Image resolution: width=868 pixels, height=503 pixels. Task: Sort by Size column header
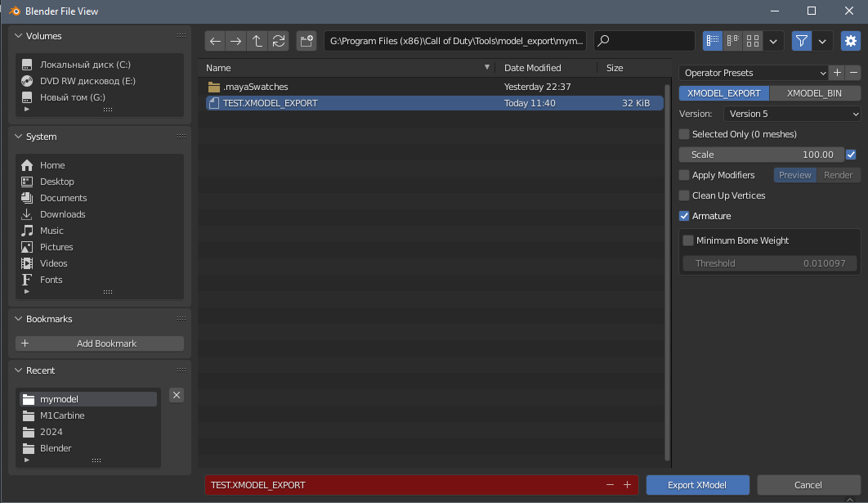(x=615, y=68)
